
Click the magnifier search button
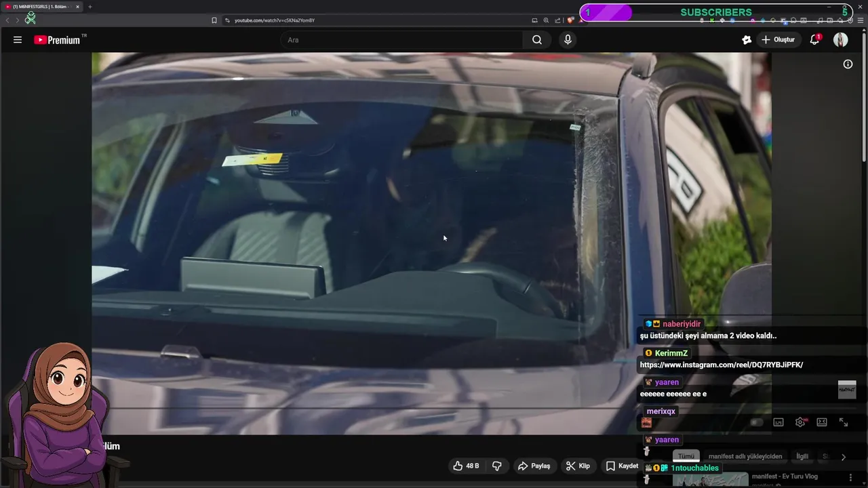click(x=537, y=40)
